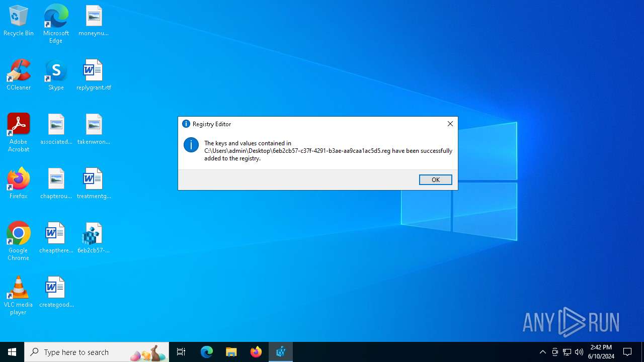Select the Microsoft Edge desktop shortcut

click(56, 24)
